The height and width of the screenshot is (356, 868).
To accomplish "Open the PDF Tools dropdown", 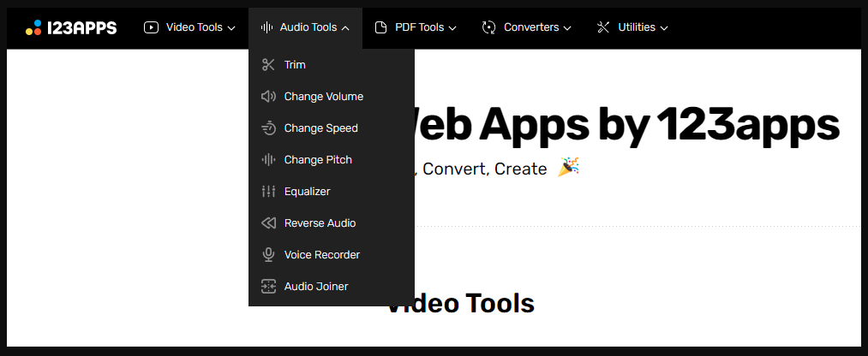I will (x=416, y=27).
